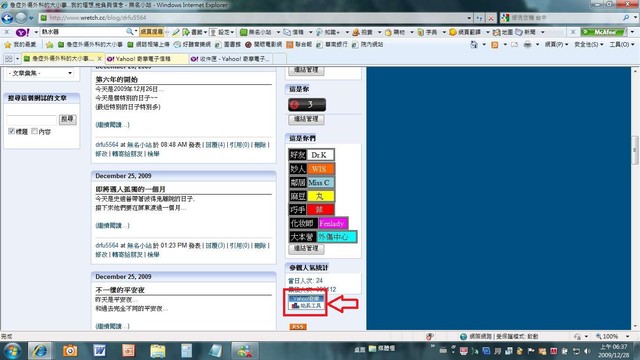
Task: Click the RSS feeds icon in command bar
Action: coord(495,44)
